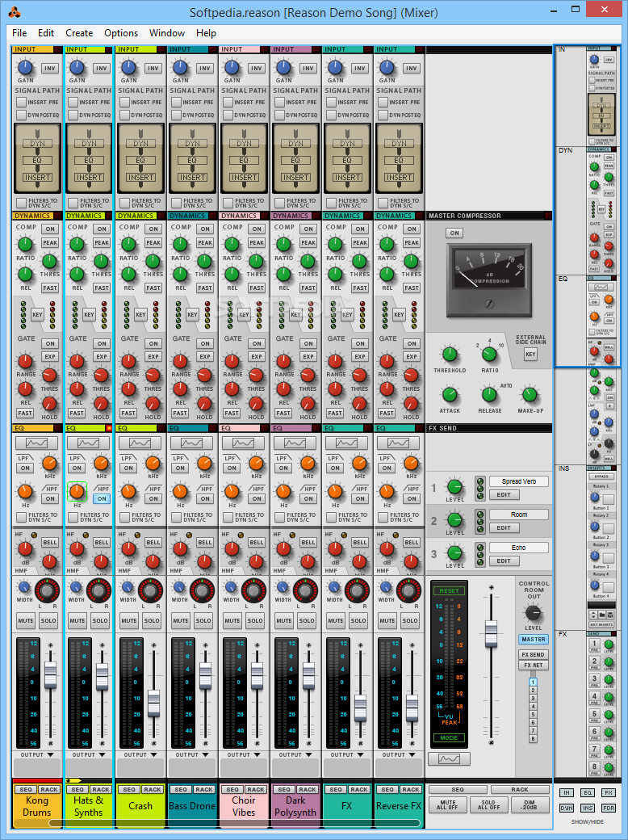Open the EQ curve display on Crash channel
Image resolution: width=628 pixels, height=840 pixels.
[140, 443]
